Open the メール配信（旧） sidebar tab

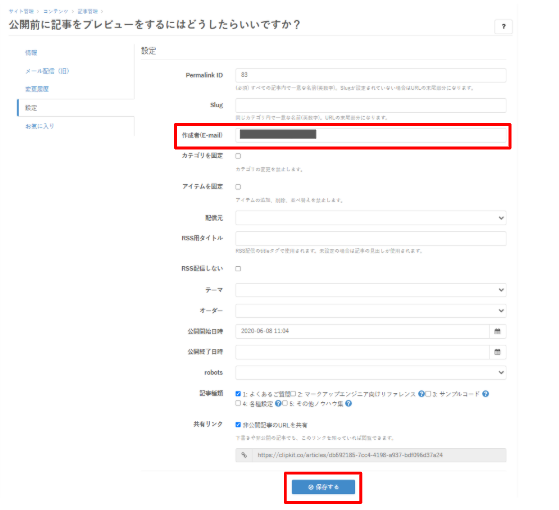pyautogui.click(x=47, y=71)
